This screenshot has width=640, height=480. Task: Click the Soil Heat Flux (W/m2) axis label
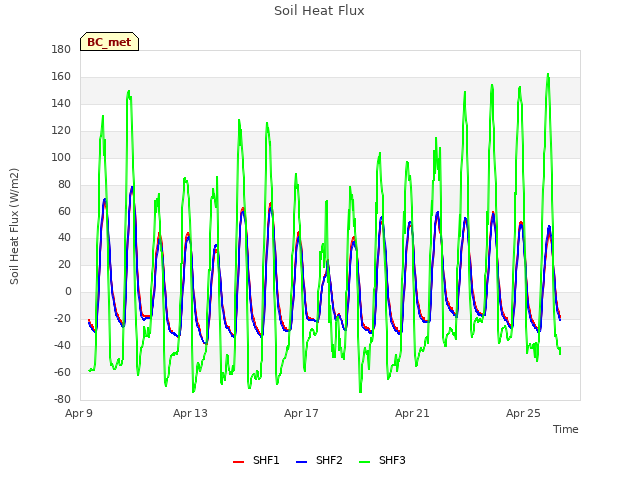[x=14, y=226]
